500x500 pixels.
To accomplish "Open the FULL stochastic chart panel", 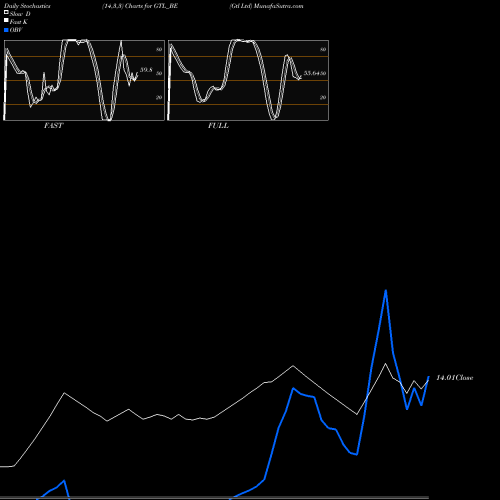I will click(x=248, y=80).
